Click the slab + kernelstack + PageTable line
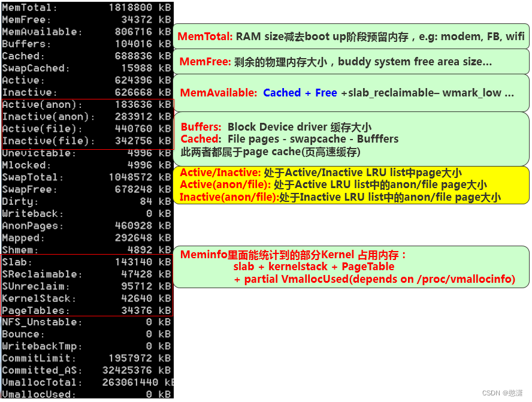The width and height of the screenshot is (532, 402). (314, 267)
